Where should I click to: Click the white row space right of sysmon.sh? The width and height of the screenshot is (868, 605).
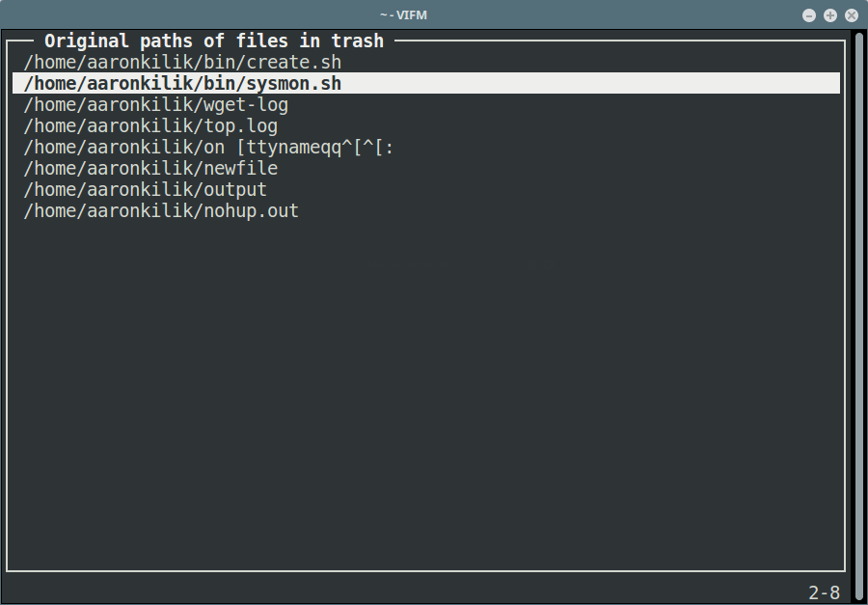pyautogui.click(x=590, y=84)
